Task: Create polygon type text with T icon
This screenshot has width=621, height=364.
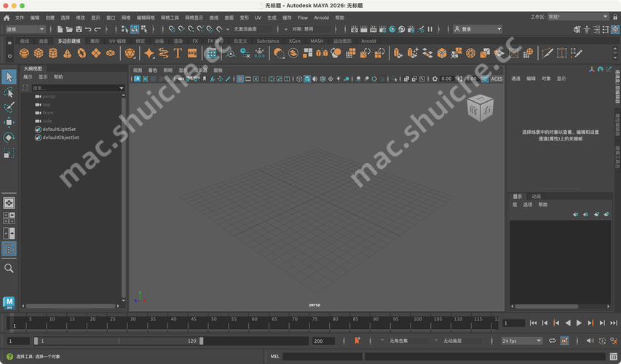Action: [178, 53]
